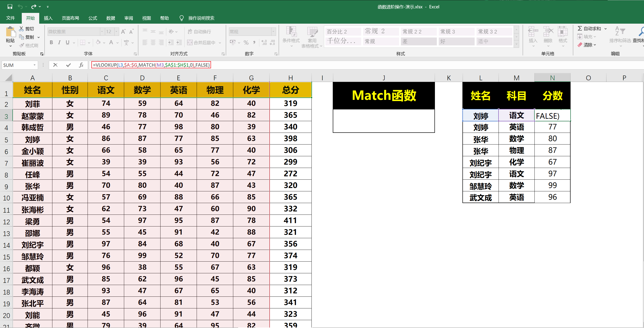This screenshot has width=644, height=328.
Task: Click the fill color bucket icon
Action: point(98,42)
